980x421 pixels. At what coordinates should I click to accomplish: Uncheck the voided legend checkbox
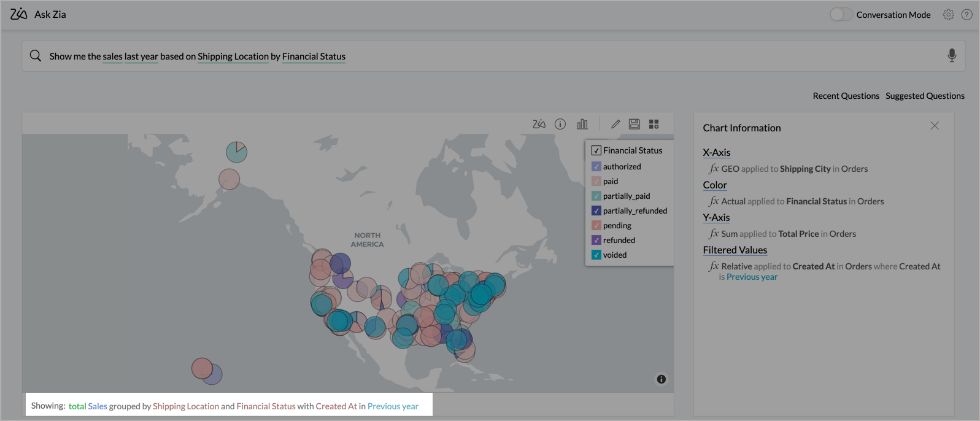point(596,255)
